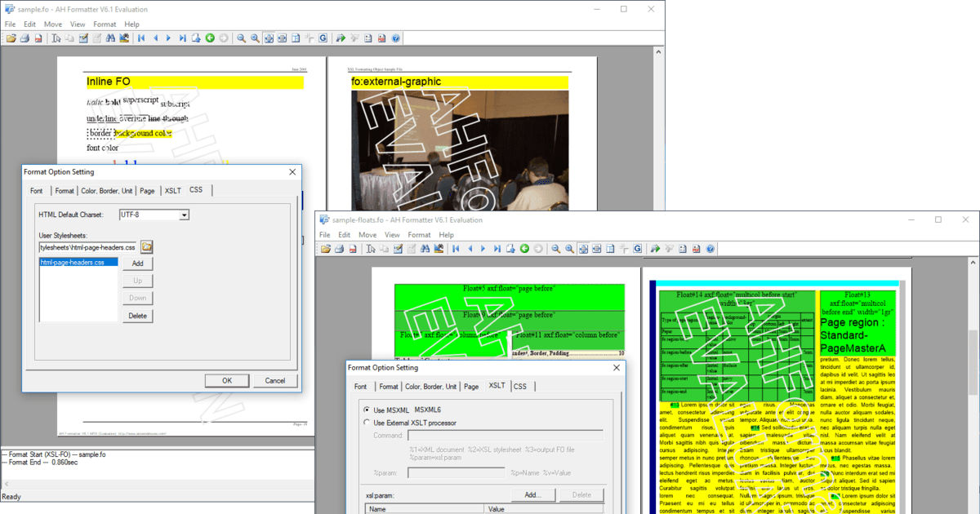This screenshot has width=980, height=514.
Task: Open an FO file using the folder icon
Action: pyautogui.click(x=11, y=38)
